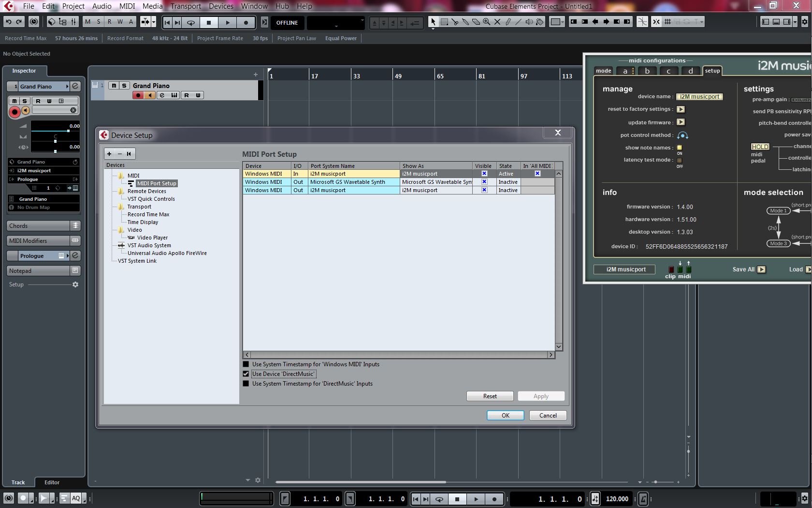Select the Play speaker tool
Viewport: 812px width, 508px height.
pos(529,22)
